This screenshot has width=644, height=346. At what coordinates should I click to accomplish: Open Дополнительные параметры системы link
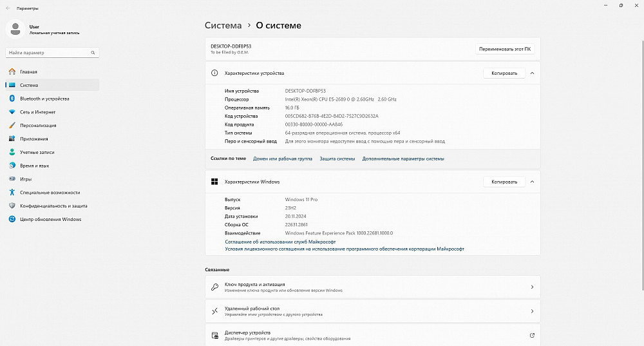(403, 159)
